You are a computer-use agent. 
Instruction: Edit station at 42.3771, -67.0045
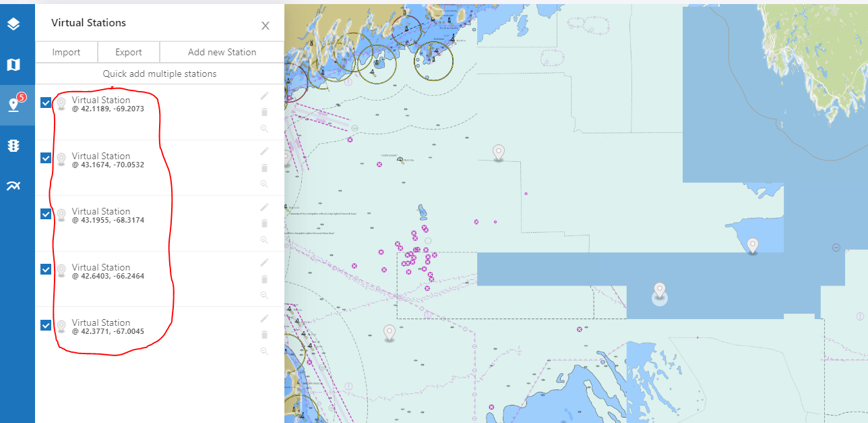pyautogui.click(x=264, y=318)
